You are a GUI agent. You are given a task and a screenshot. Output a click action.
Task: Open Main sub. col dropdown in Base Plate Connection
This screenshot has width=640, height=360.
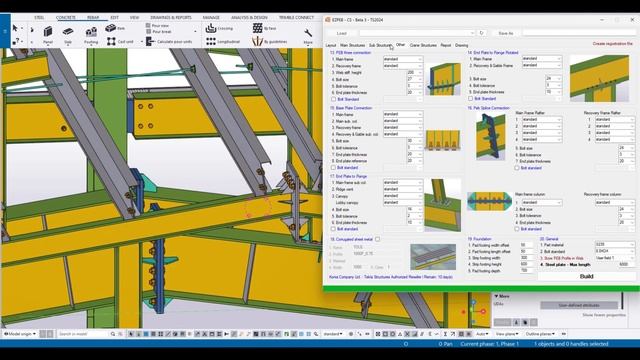pyautogui.click(x=402, y=121)
